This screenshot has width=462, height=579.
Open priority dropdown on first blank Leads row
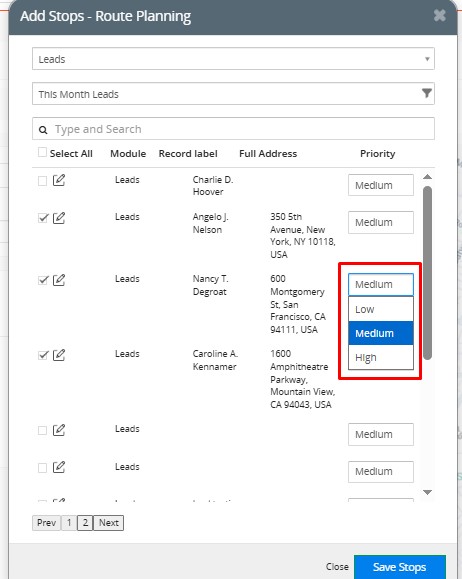click(380, 434)
